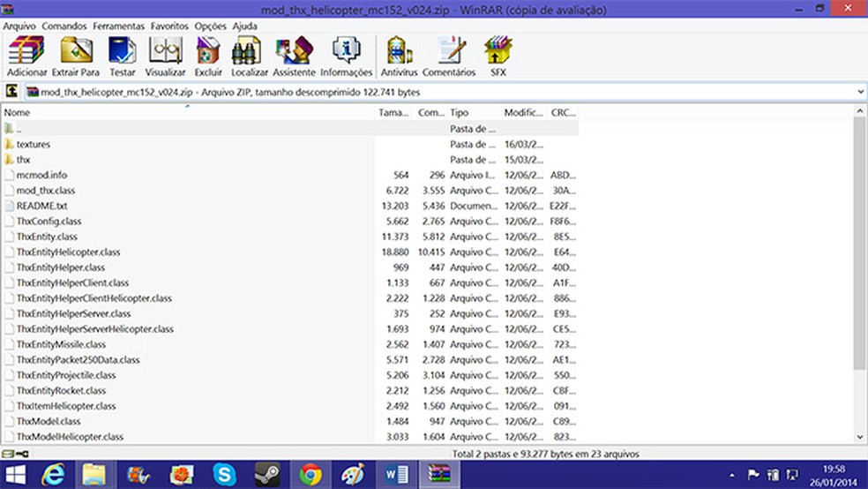Image resolution: width=868 pixels, height=489 pixels.
Task: Open the Extrair Para tool
Action: [x=76, y=56]
